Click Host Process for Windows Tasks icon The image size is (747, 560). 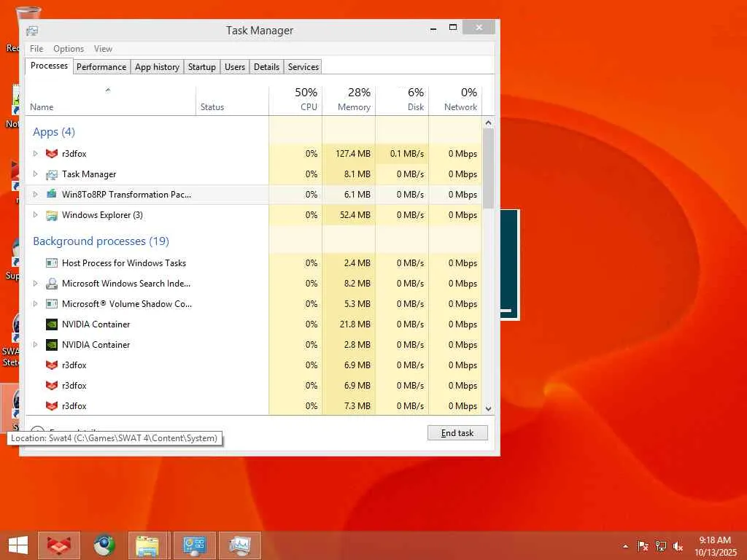[52, 262]
